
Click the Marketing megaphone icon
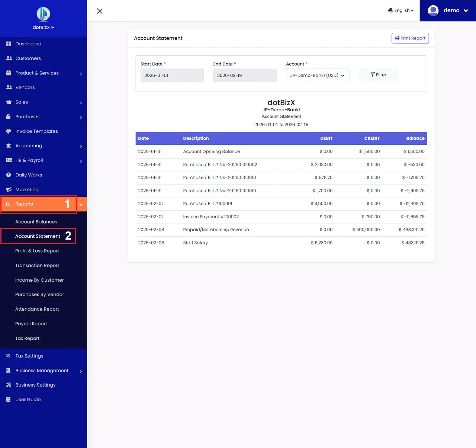coord(8,189)
